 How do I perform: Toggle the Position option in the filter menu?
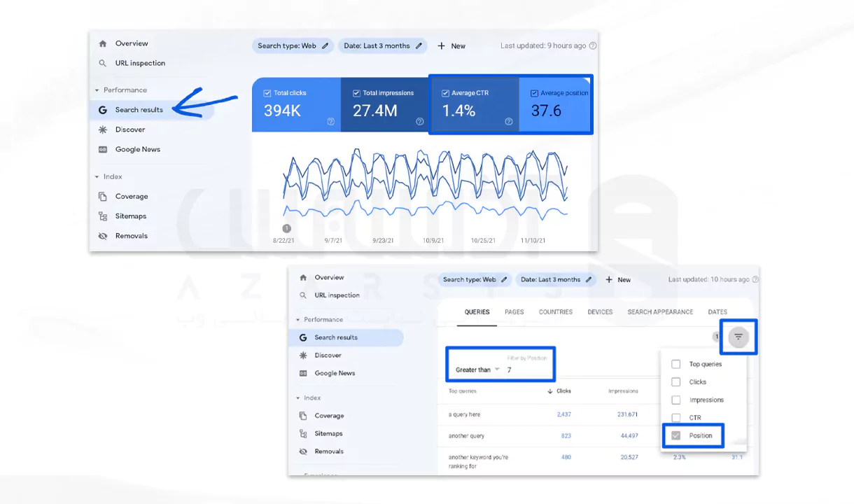tap(675, 435)
